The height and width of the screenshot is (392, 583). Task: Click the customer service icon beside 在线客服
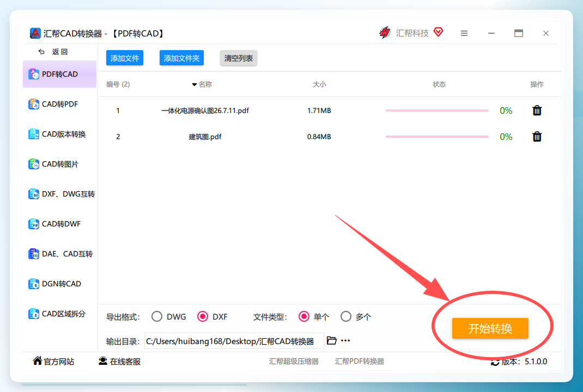tap(103, 361)
